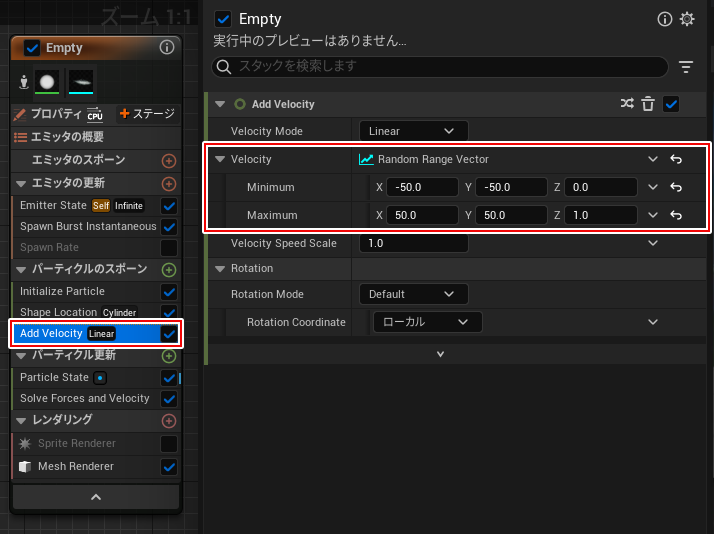This screenshot has width=714, height=534.
Task: Open the プロパティ properties button
Action: coord(48,114)
